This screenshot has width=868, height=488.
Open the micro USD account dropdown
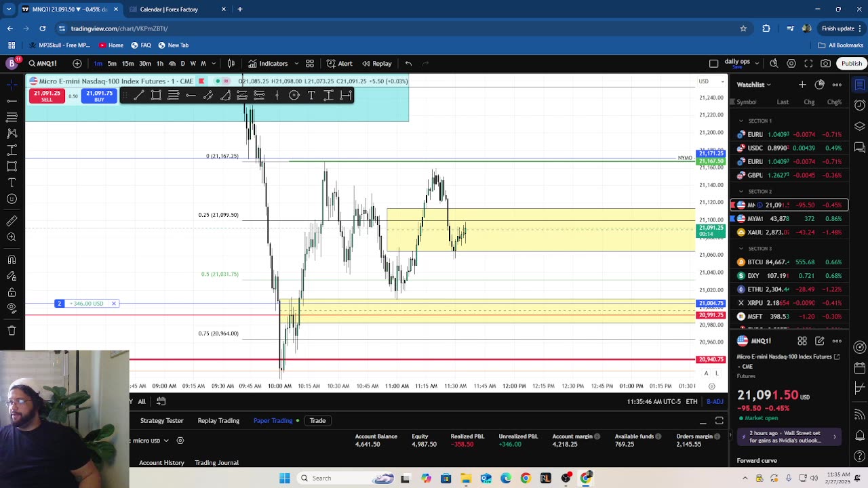click(x=150, y=441)
